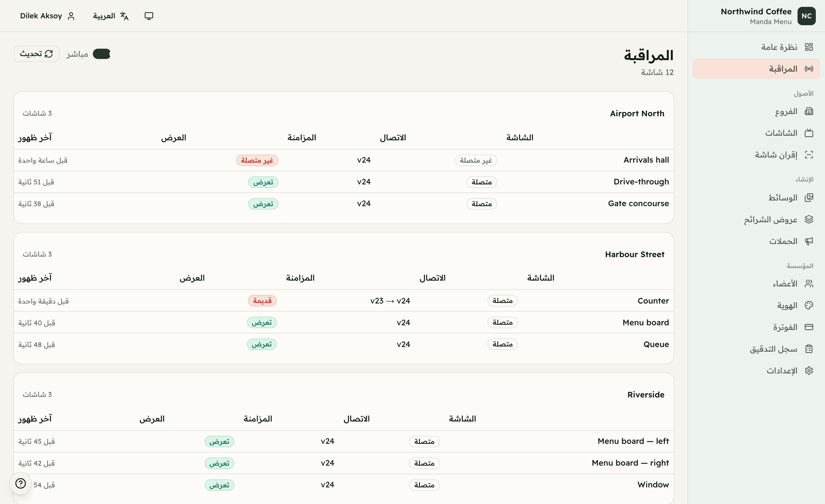Screen dimensions: 825x504
Task: Click the media library icon
Action: [x=809, y=198]
